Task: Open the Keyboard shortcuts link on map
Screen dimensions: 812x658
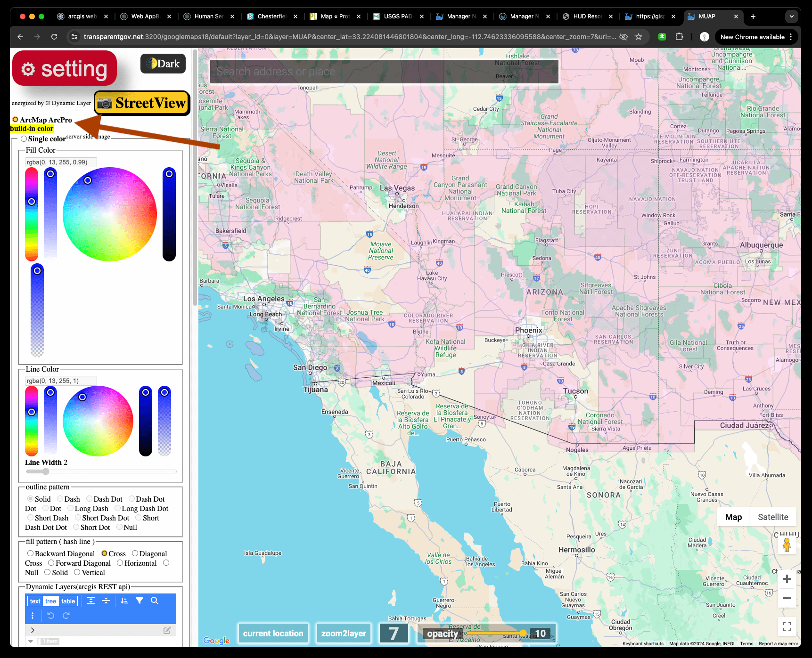Action: click(643, 644)
